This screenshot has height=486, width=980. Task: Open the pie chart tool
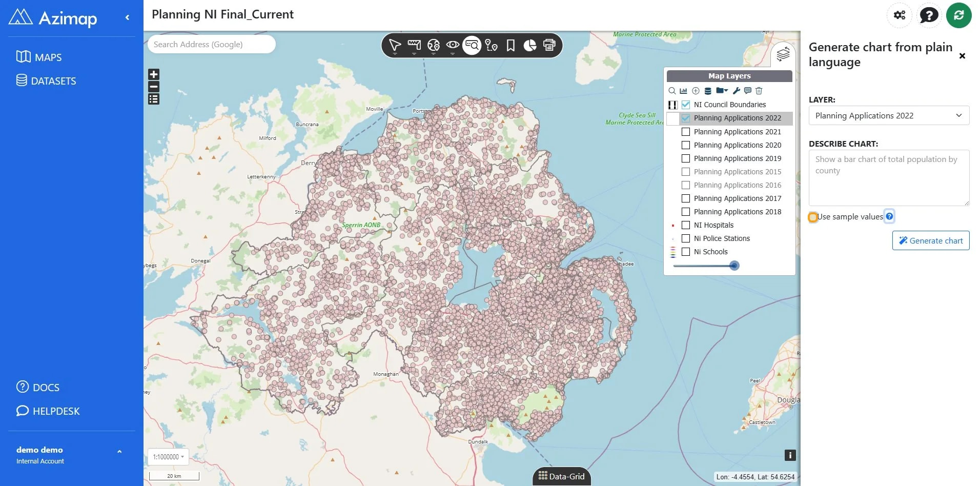tap(530, 46)
